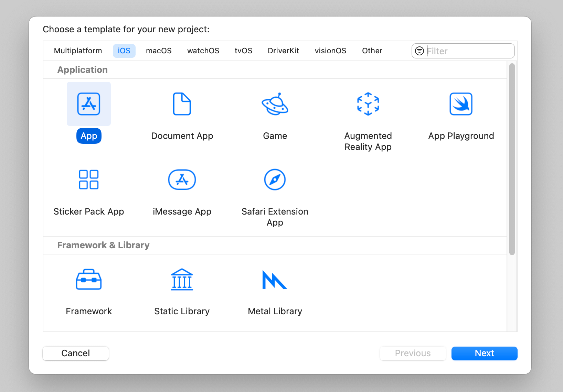This screenshot has width=563, height=392.
Task: Click the Next button
Action: [485, 353]
